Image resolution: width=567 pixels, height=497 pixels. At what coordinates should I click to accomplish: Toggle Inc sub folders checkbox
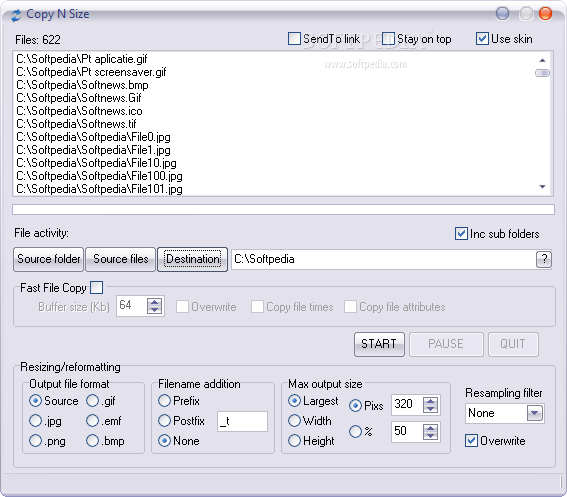[x=461, y=234]
